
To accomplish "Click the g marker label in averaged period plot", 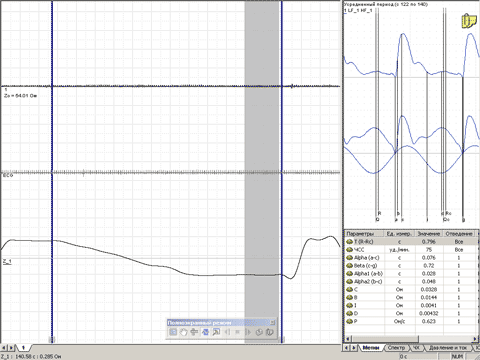I will tap(463, 220).
